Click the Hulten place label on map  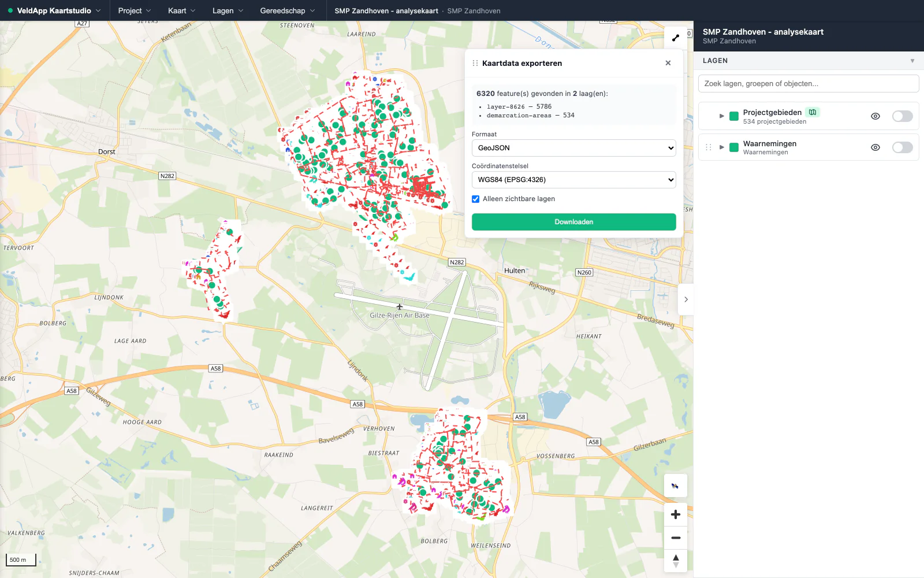click(515, 271)
